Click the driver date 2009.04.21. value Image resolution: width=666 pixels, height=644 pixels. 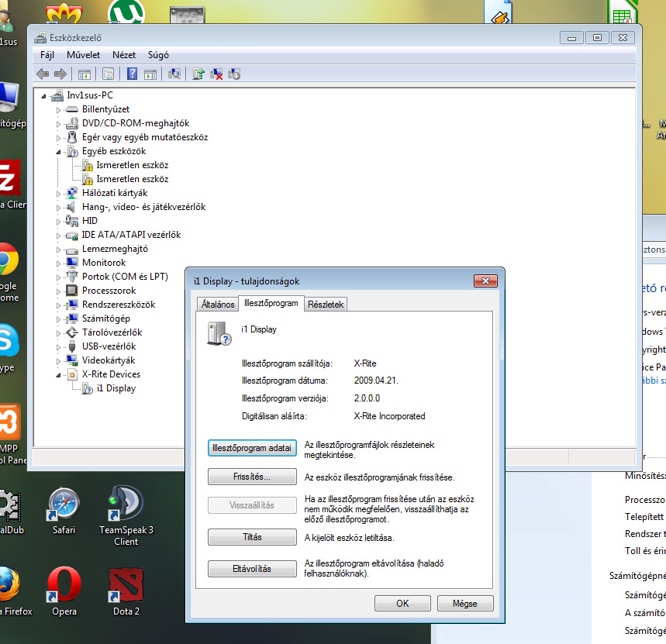click(376, 381)
